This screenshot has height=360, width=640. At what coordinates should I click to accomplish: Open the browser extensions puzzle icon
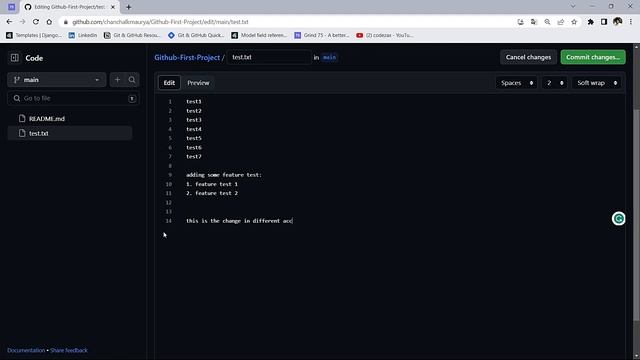590,22
